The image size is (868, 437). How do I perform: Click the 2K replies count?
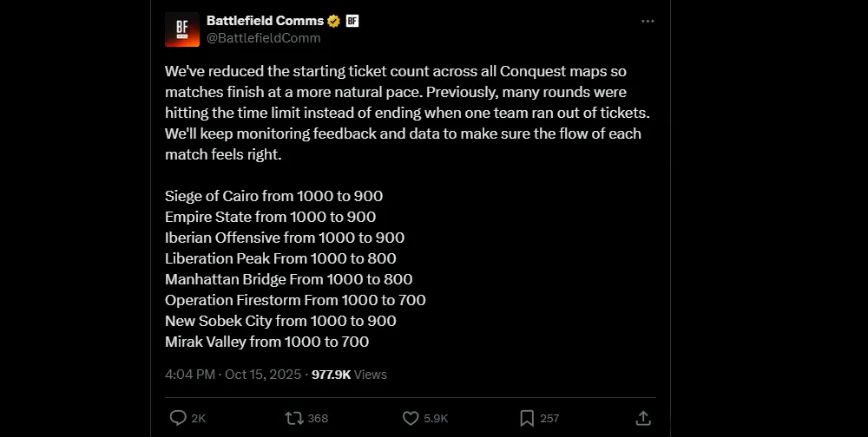click(199, 418)
